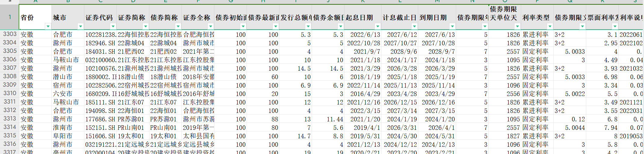Screen dimensions: 644x154
Task: Open the 计息截止日 column filter dropdown
Action: coord(415,26)
